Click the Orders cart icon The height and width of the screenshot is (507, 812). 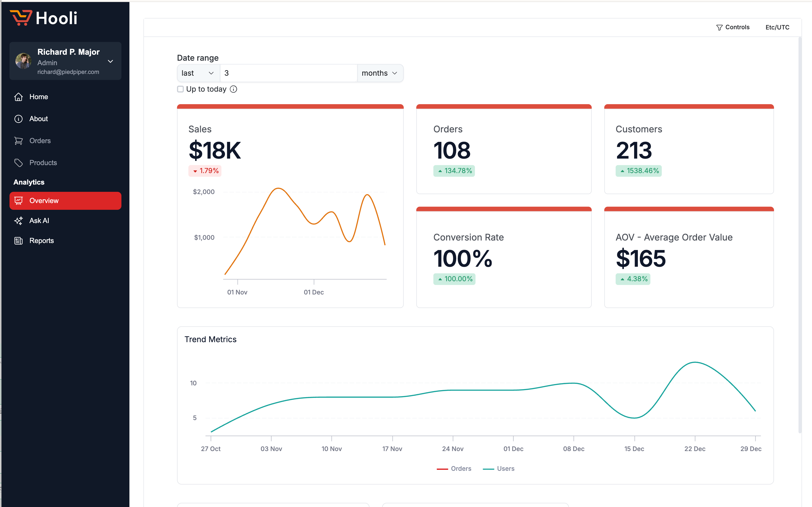pyautogui.click(x=18, y=141)
